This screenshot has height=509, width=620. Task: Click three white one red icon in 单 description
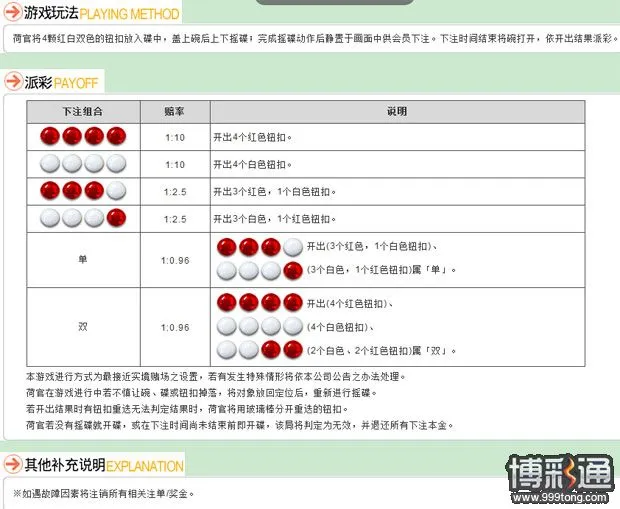[x=260, y=271]
